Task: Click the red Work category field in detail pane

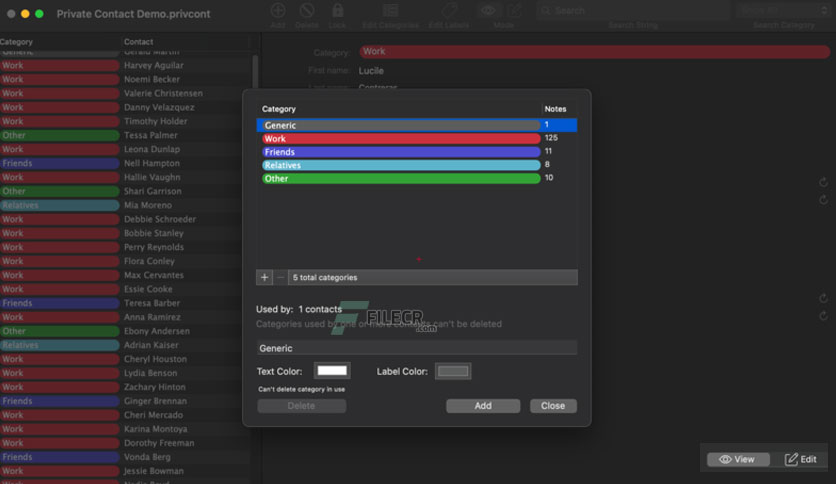Action: click(x=594, y=52)
